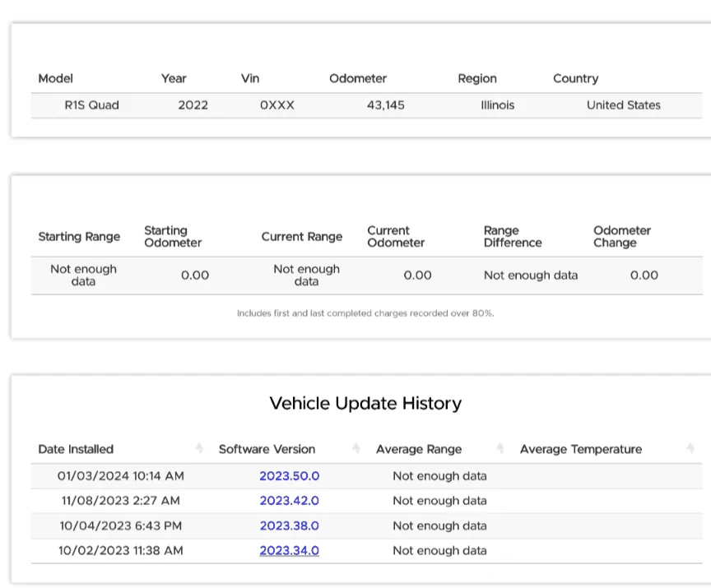Image resolution: width=711 pixels, height=588 pixels.
Task: Select the 10/02/2023 11:38 AM date cell
Action: tap(121, 550)
